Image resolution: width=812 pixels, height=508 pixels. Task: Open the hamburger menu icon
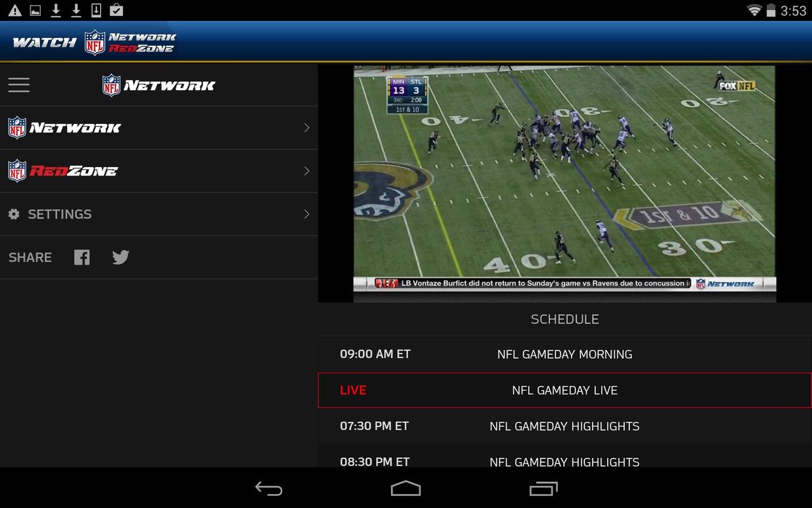19,85
